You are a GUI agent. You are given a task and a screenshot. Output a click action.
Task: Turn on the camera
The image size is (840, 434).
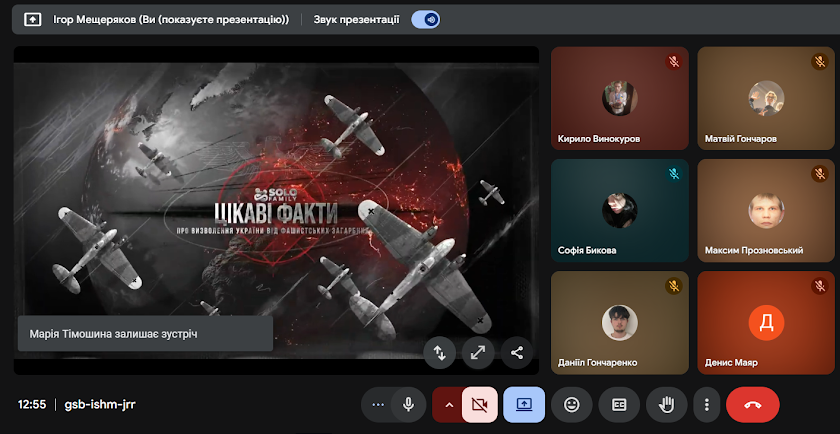point(479,404)
